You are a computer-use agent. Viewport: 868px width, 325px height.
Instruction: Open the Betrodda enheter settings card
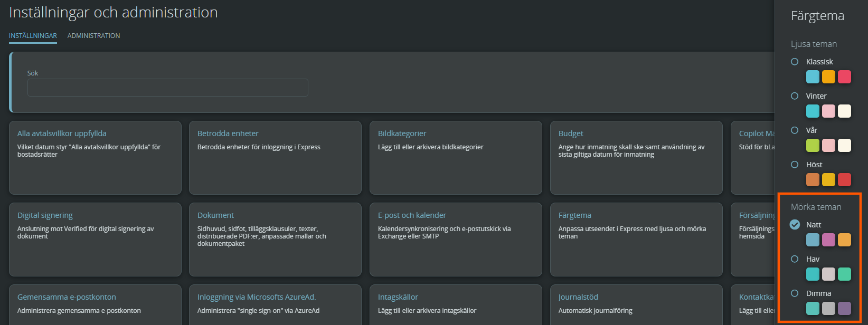tap(275, 158)
